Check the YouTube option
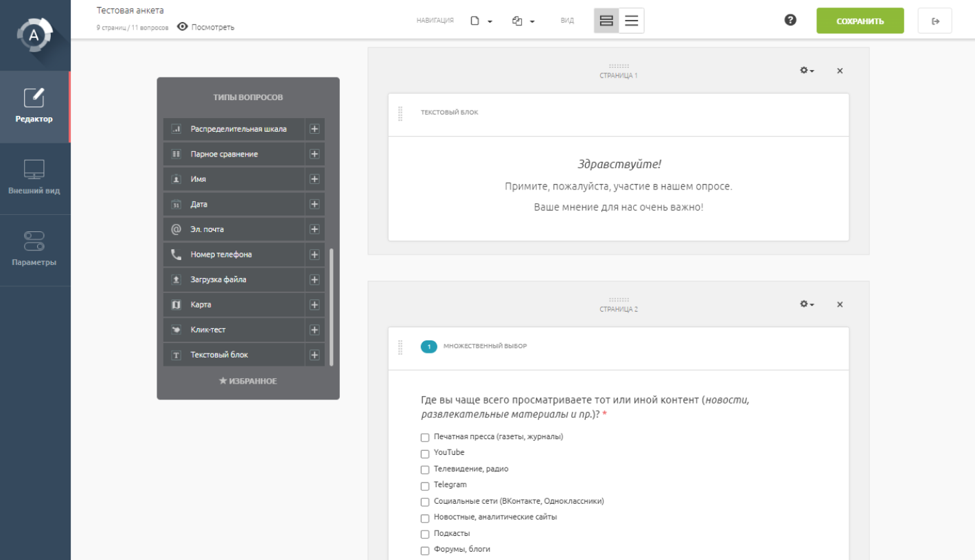 point(425,454)
